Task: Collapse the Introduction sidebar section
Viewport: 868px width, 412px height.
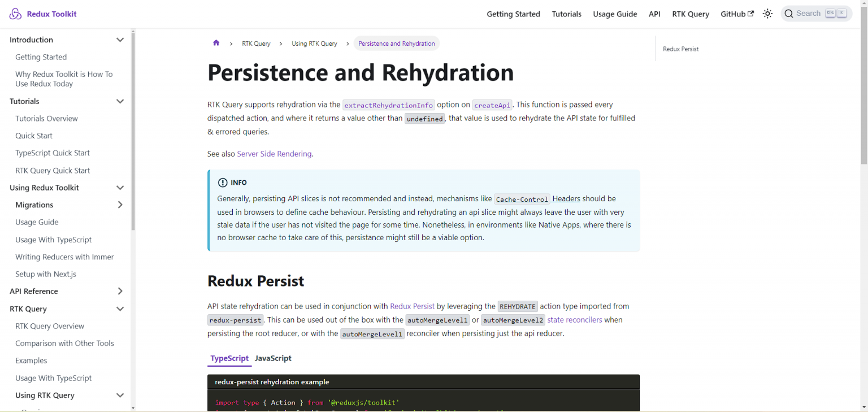Action: (x=120, y=40)
